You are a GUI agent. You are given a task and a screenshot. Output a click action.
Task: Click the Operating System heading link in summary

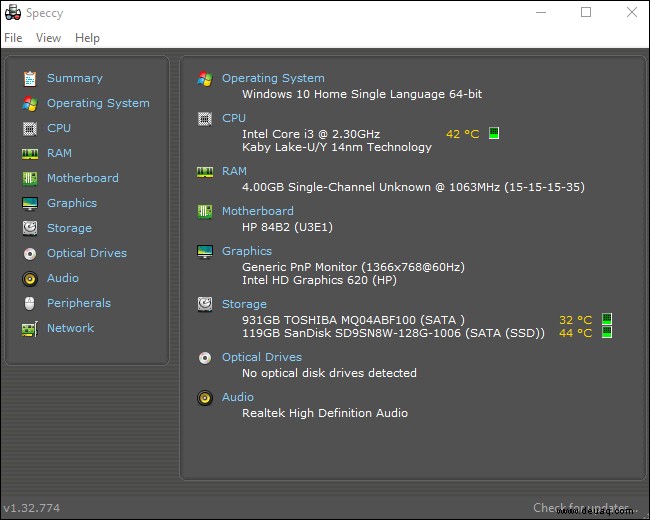273,78
